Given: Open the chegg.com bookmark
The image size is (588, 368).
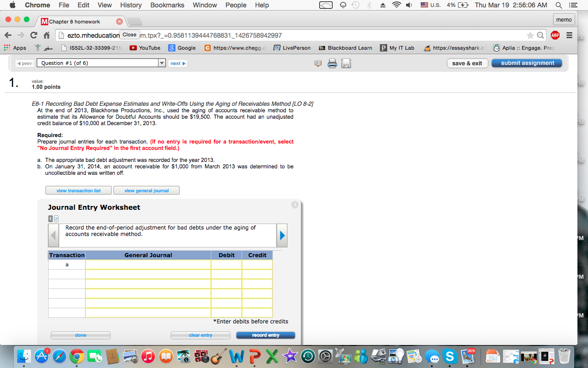Looking at the screenshot, I should pyautogui.click(x=235, y=48).
